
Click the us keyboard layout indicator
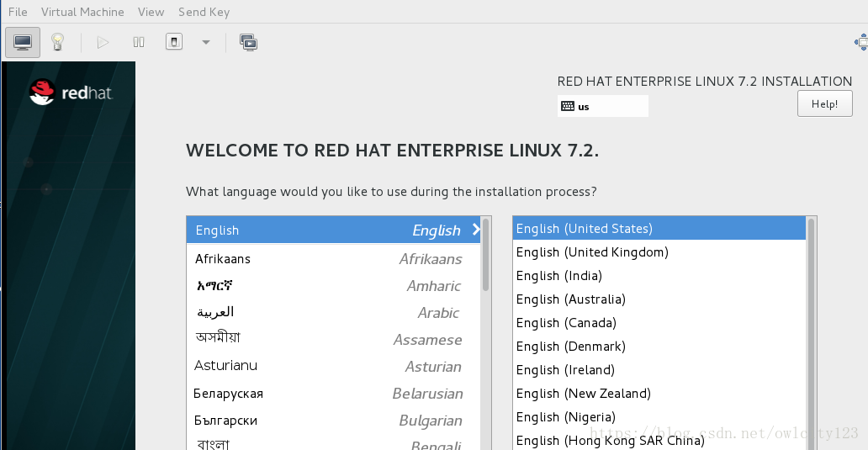602,106
